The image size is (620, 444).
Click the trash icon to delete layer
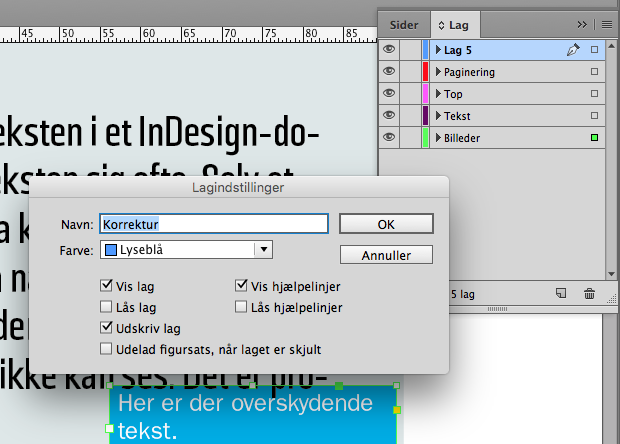click(x=589, y=294)
